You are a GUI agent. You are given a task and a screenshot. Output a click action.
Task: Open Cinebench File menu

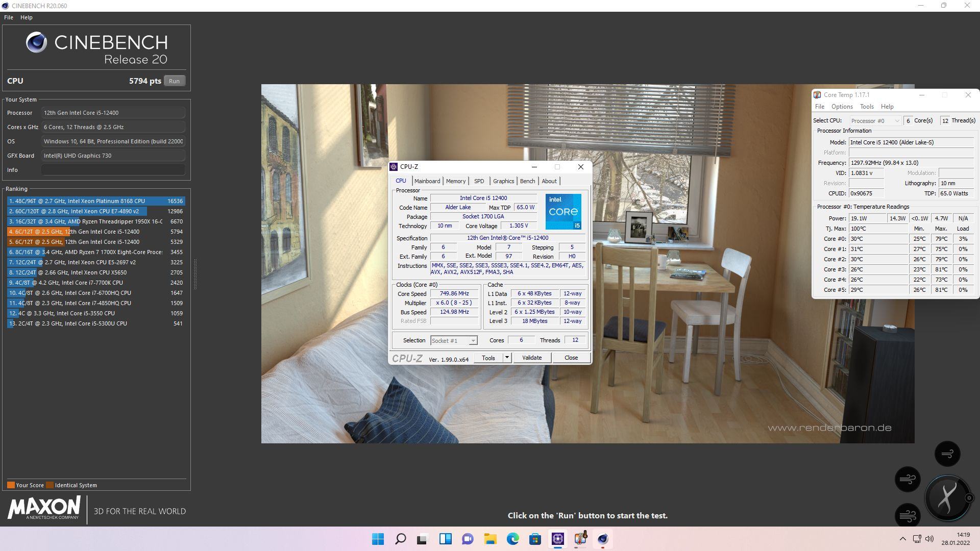tap(9, 17)
